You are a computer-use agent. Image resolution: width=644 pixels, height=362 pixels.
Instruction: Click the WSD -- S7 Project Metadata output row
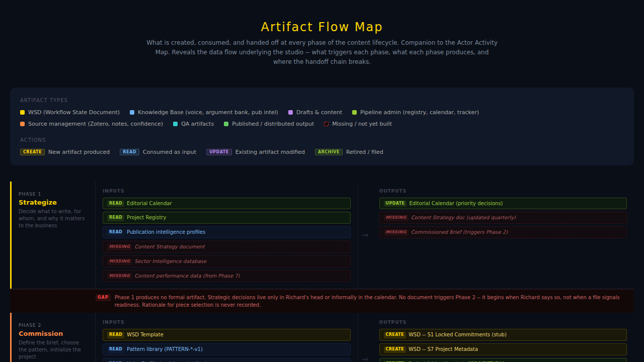point(503,349)
